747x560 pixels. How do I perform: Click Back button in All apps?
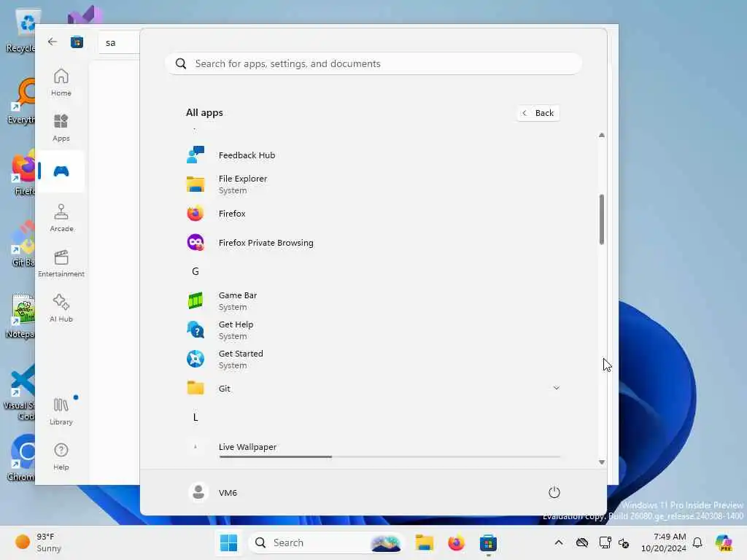[x=538, y=113]
